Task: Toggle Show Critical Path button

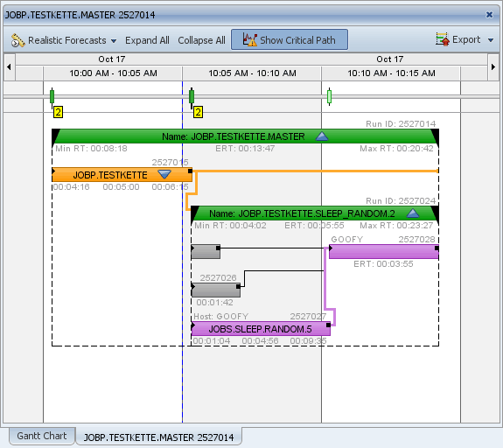Action: (x=290, y=39)
